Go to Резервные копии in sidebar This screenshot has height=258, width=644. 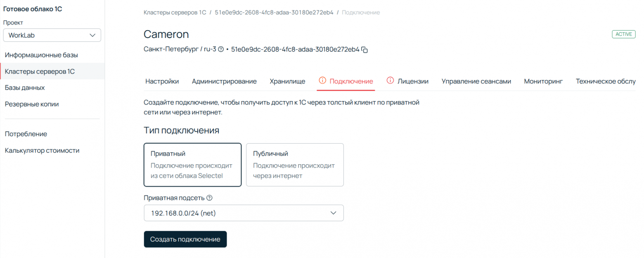click(x=32, y=104)
